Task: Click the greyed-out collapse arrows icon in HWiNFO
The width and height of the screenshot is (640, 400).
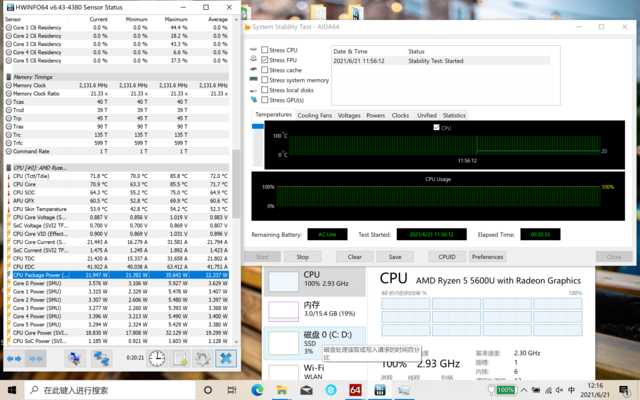Action: click(x=36, y=359)
